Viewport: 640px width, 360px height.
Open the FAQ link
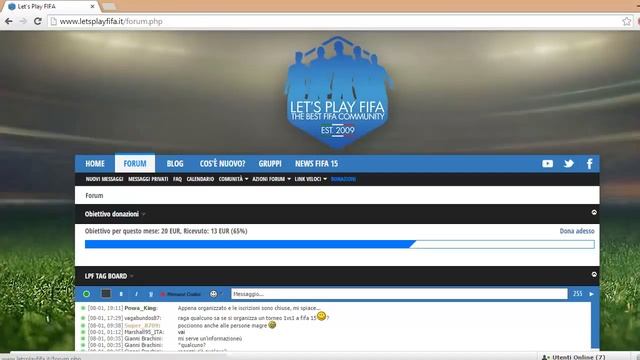pyautogui.click(x=177, y=179)
